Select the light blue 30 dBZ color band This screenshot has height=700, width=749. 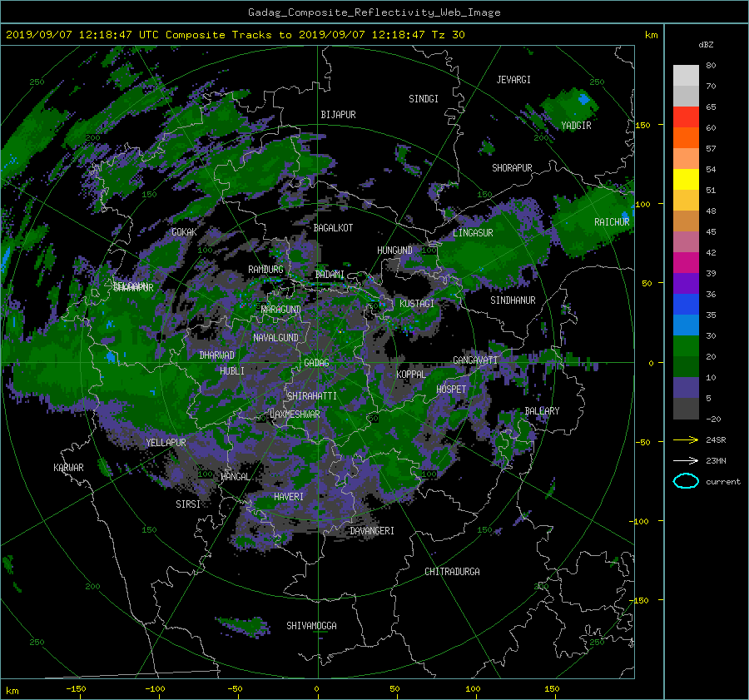(686, 325)
